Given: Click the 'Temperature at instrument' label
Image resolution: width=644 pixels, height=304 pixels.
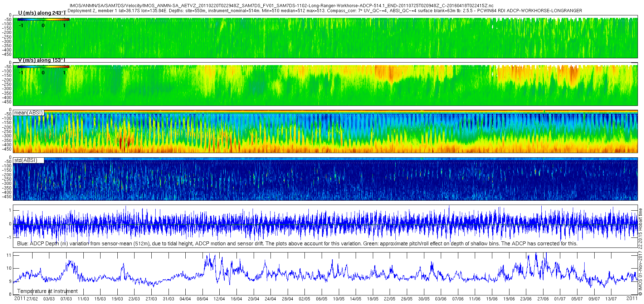Looking at the screenshot, I should point(48,291).
